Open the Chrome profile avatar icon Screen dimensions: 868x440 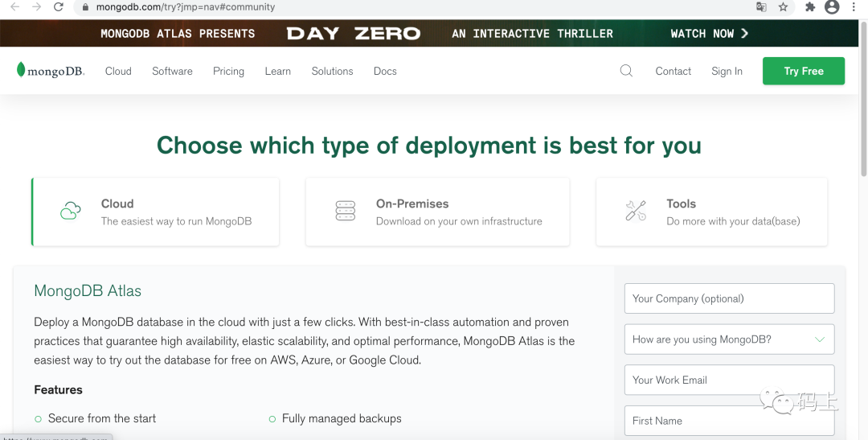pyautogui.click(x=832, y=7)
